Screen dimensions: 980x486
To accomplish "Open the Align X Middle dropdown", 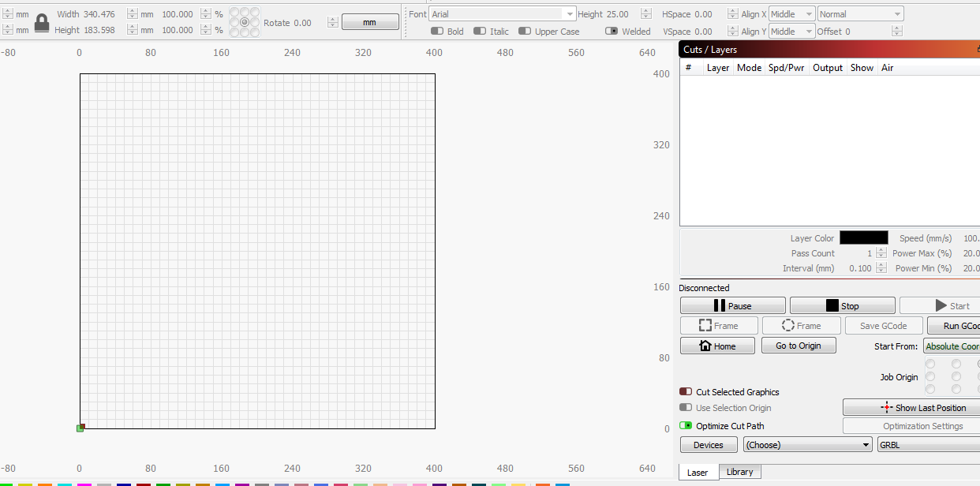I will click(x=791, y=14).
